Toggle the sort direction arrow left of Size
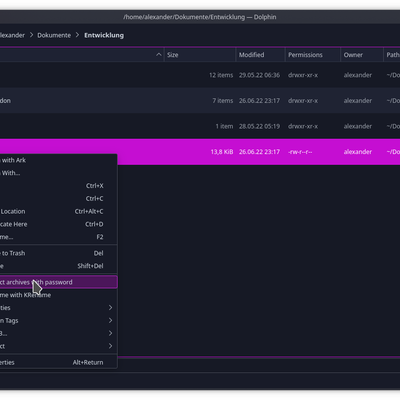 tap(159, 55)
